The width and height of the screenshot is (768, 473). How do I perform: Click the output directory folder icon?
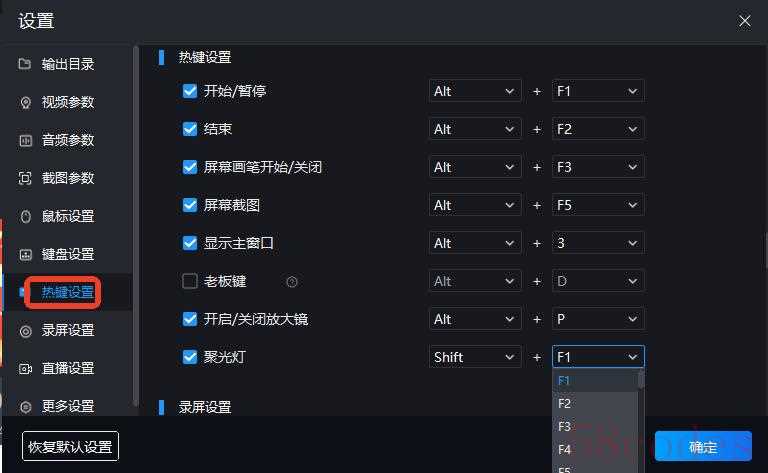25,64
